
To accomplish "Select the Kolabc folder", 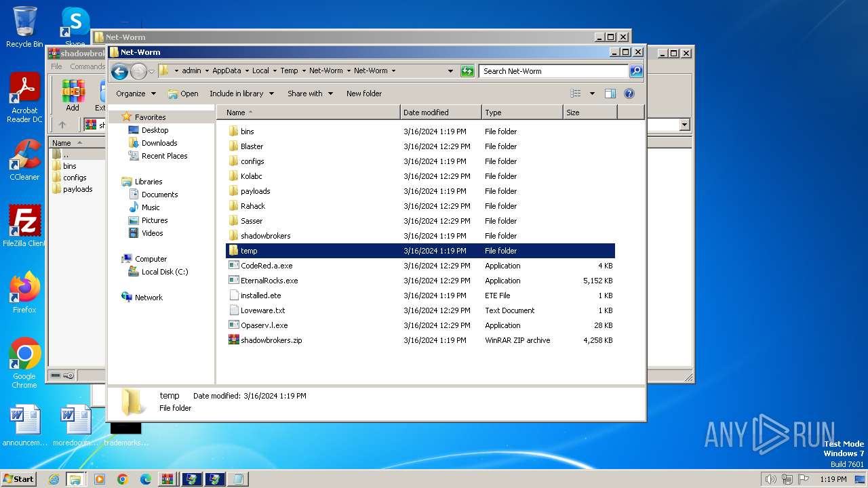I will point(420,176).
